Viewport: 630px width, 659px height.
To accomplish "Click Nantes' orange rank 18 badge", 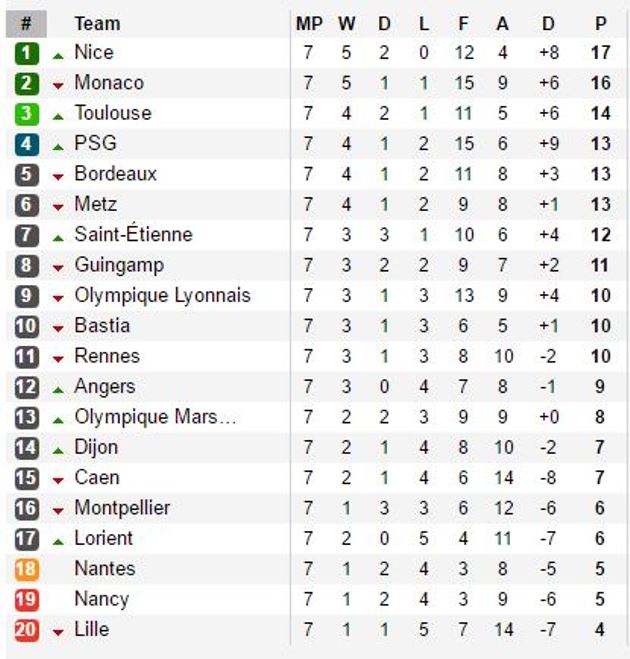I will (26, 569).
